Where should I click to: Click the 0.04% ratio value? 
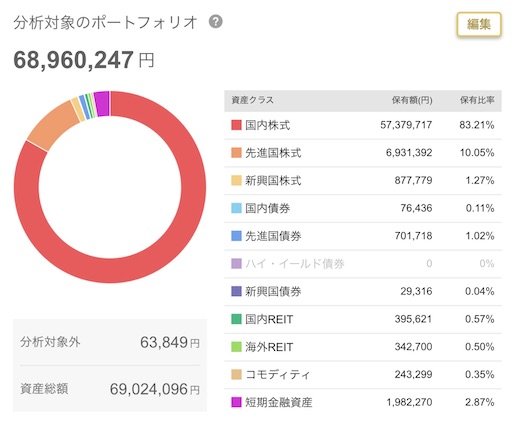coord(480,291)
